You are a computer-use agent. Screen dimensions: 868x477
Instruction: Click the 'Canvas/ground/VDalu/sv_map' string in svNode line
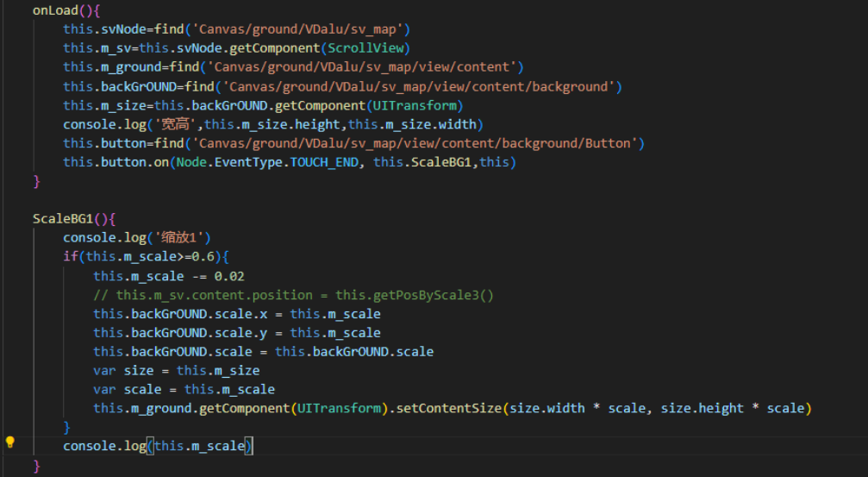(x=297, y=28)
